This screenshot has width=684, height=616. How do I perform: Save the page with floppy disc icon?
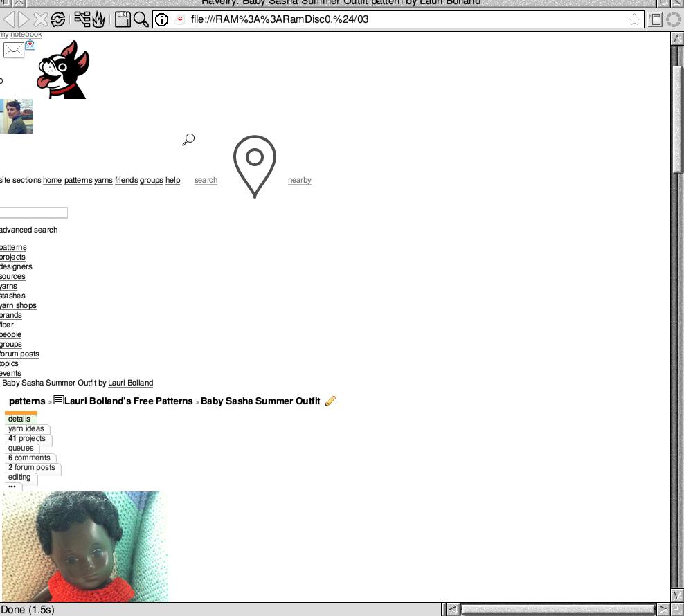click(123, 19)
